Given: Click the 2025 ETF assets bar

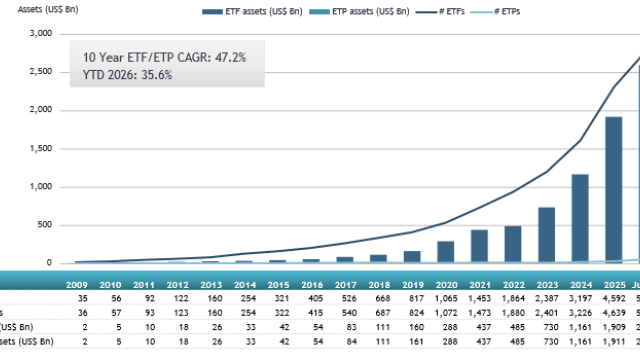Looking at the screenshot, I should 613,190.
